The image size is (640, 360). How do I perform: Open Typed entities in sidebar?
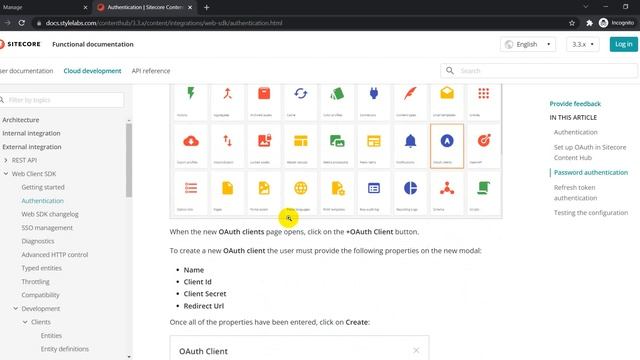tap(42, 268)
